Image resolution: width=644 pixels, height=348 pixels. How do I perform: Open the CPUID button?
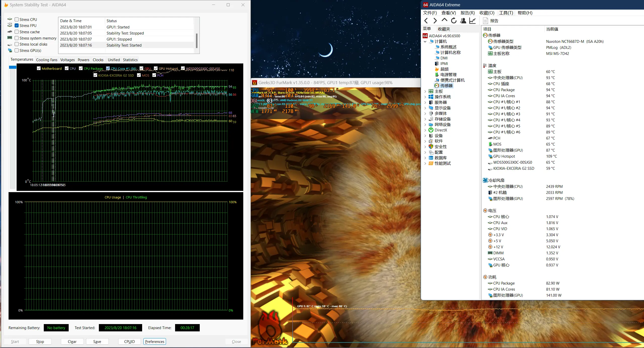pos(129,341)
